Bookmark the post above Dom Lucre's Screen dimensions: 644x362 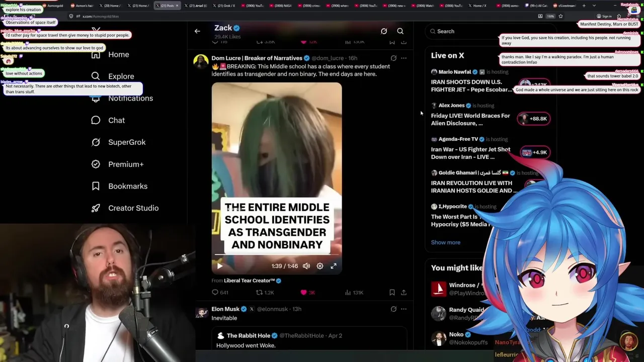[x=392, y=42]
